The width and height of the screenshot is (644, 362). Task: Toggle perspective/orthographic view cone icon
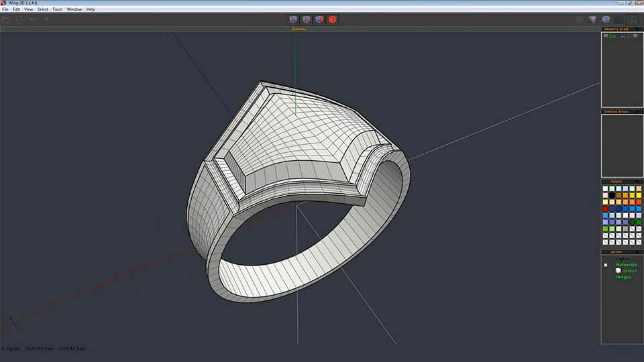coord(592,19)
